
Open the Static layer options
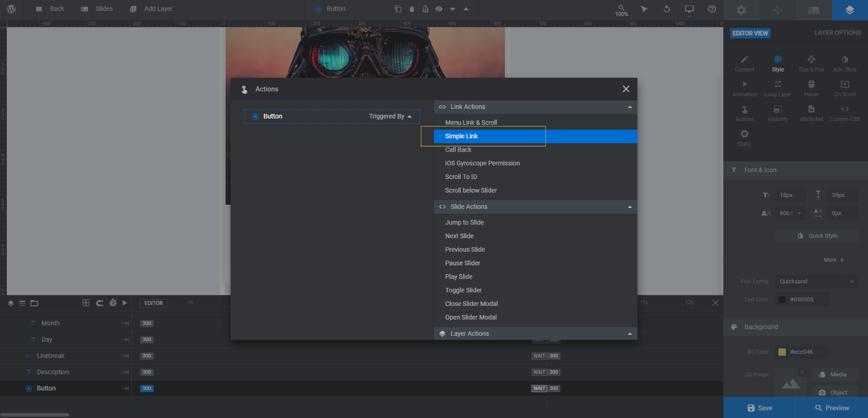(x=744, y=138)
